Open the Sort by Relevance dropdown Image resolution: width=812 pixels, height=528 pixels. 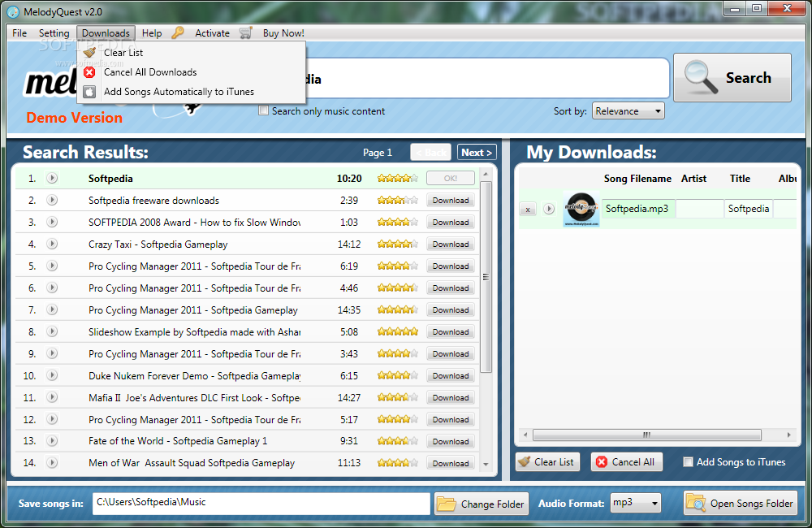coord(628,111)
